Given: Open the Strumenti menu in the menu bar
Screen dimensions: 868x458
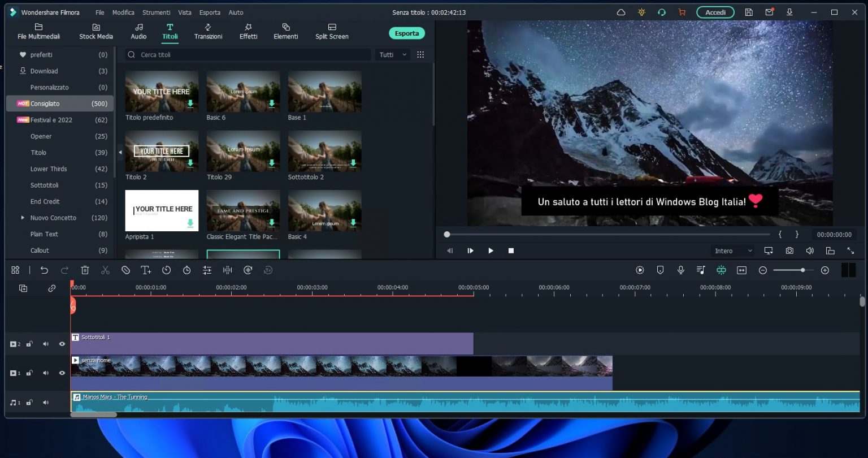Looking at the screenshot, I should [x=157, y=12].
